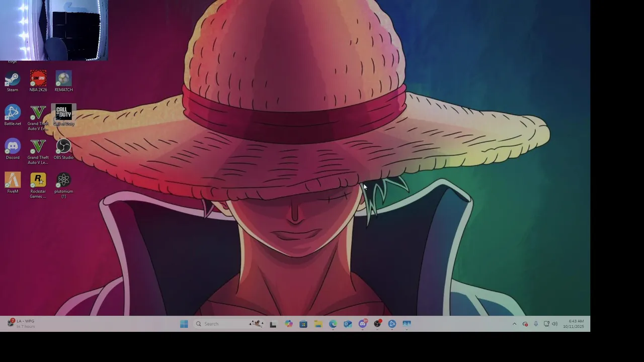Open the Windows Start menu

tap(184, 324)
